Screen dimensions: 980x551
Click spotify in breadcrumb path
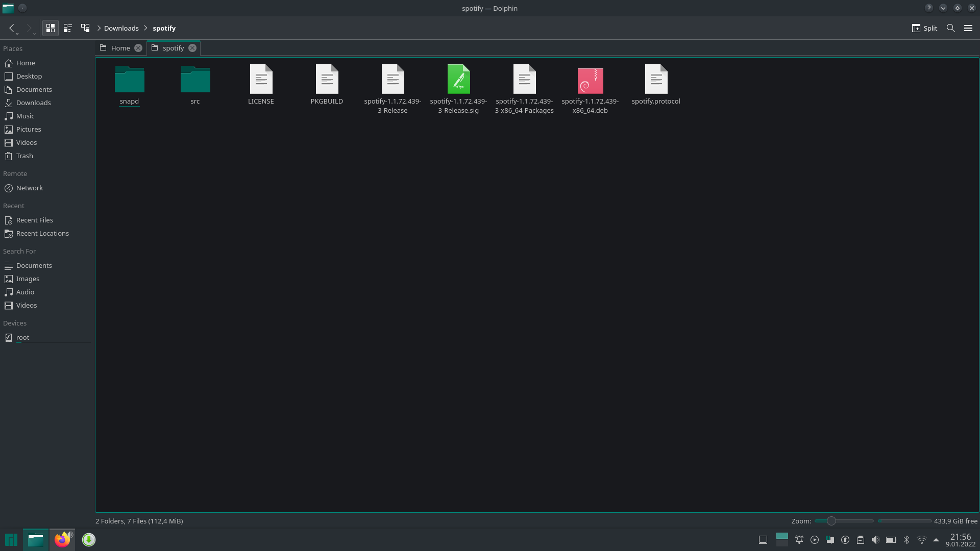coord(164,28)
